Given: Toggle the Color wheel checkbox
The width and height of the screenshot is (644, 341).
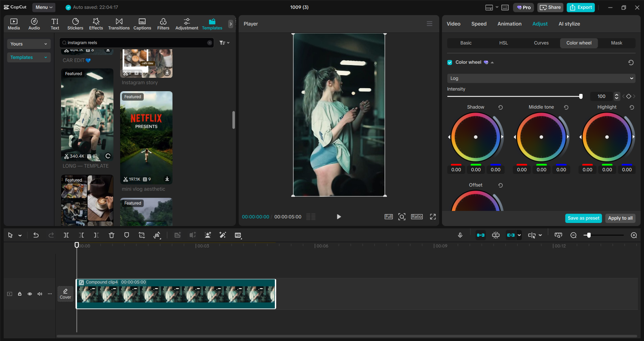Looking at the screenshot, I should click(449, 62).
